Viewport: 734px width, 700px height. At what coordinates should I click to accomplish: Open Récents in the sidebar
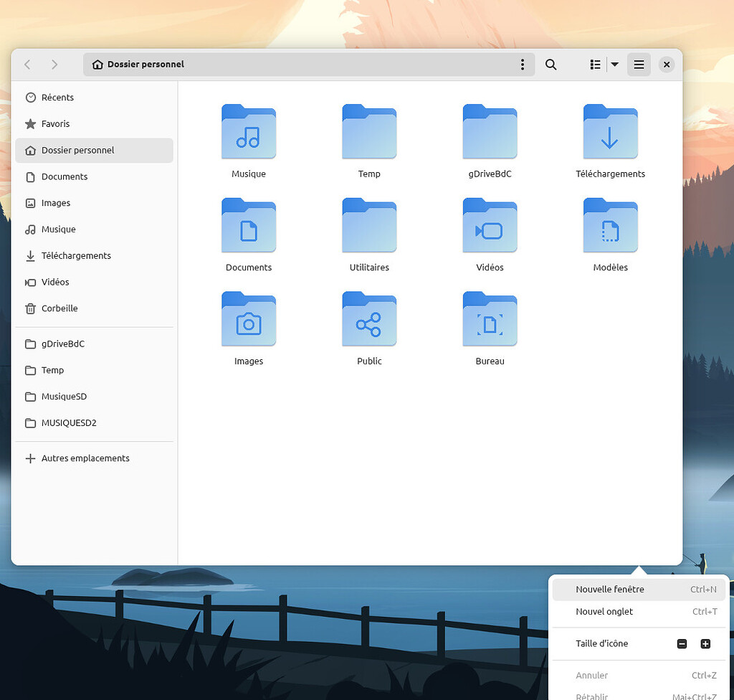(x=57, y=98)
